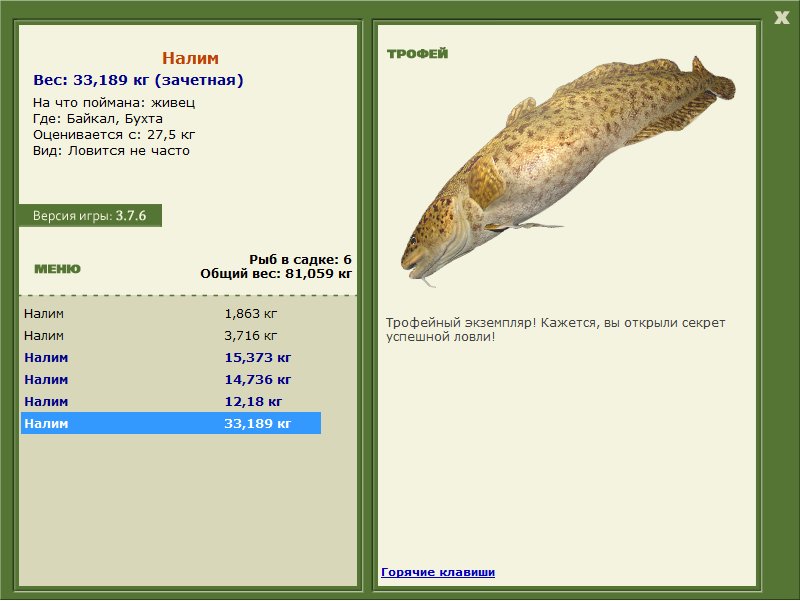The height and width of the screenshot is (601, 800).
Task: Click the Где: Байкал, Бухта location line
Action: click(x=98, y=119)
